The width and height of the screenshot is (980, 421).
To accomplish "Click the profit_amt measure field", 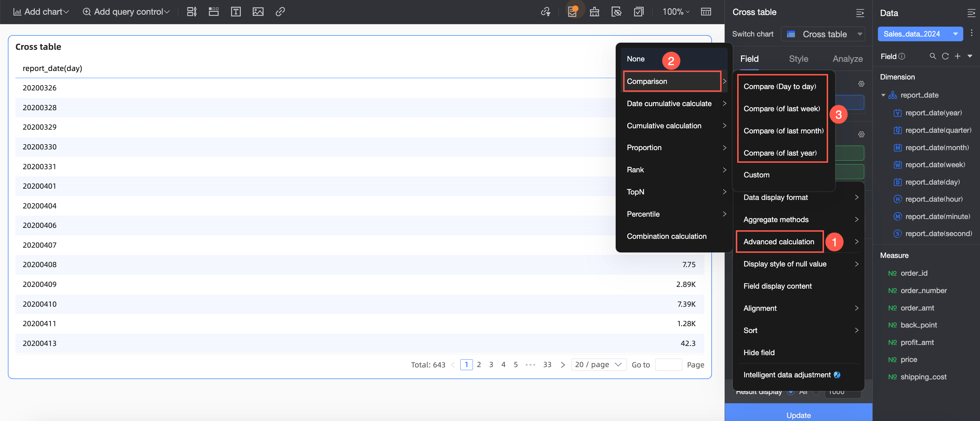I will [917, 342].
